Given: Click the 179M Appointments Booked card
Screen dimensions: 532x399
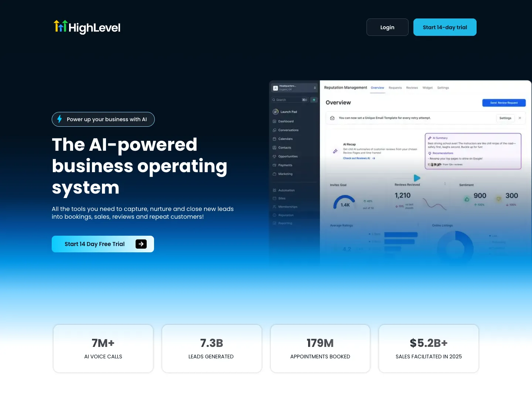Looking at the screenshot, I should point(320,348).
